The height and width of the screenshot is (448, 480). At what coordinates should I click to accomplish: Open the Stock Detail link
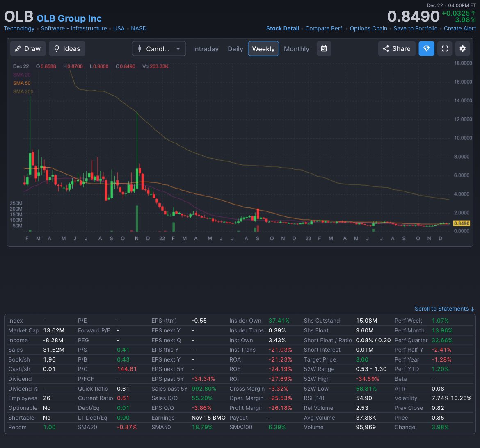(x=283, y=28)
